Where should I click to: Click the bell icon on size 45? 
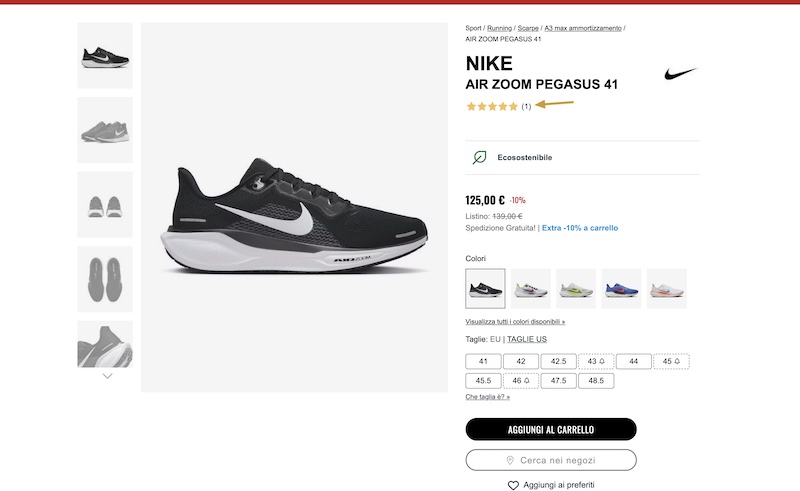(677, 361)
